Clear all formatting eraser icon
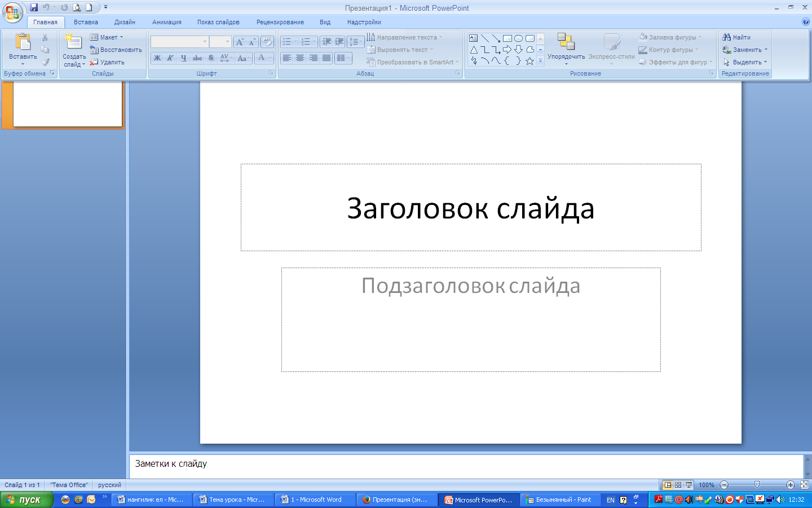 point(267,42)
